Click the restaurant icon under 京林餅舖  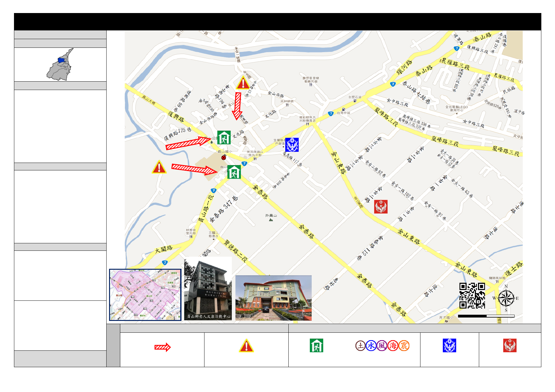(x=287, y=105)
